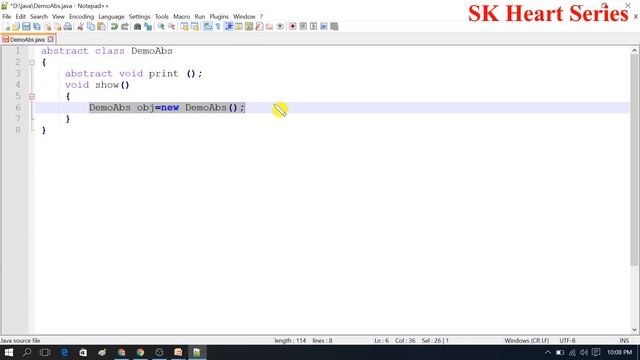
Task: Open the Plugins menu
Action: 219,17
